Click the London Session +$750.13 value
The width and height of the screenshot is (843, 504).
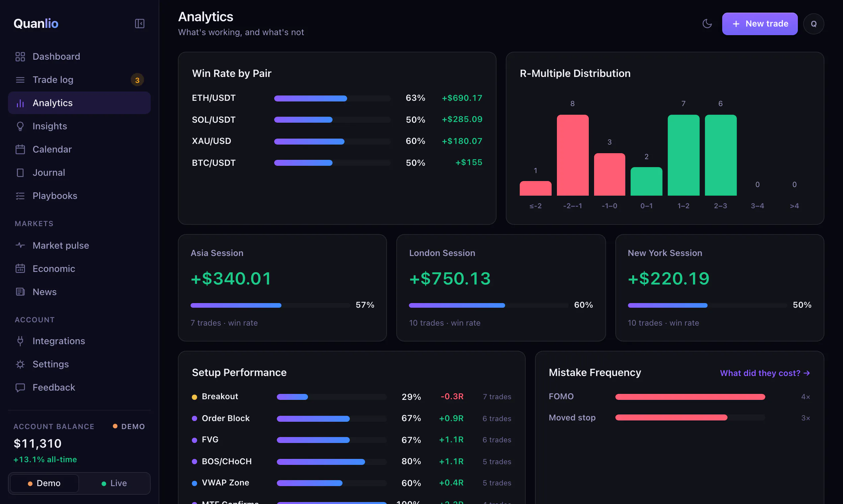[450, 279]
